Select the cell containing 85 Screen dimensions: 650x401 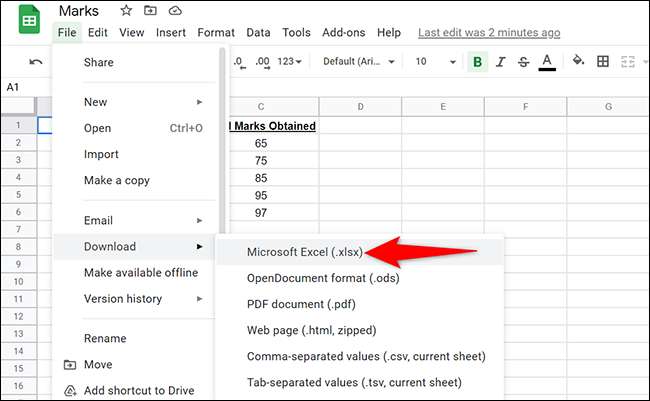[274, 178]
